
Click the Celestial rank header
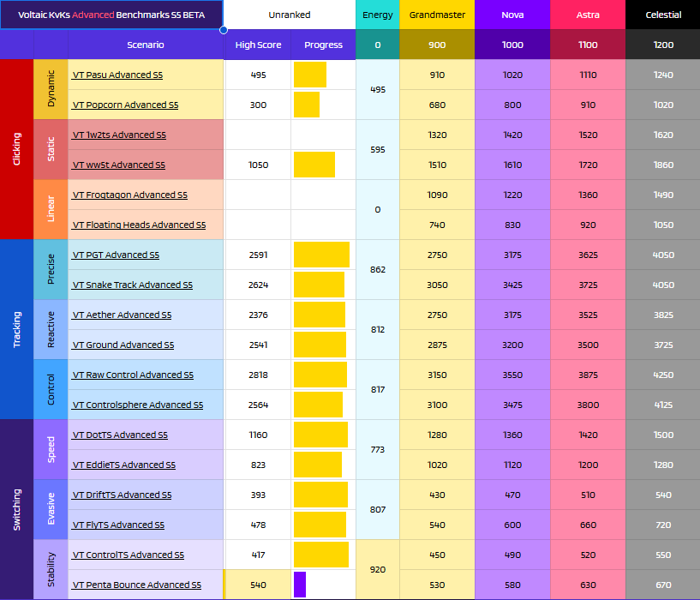click(662, 15)
